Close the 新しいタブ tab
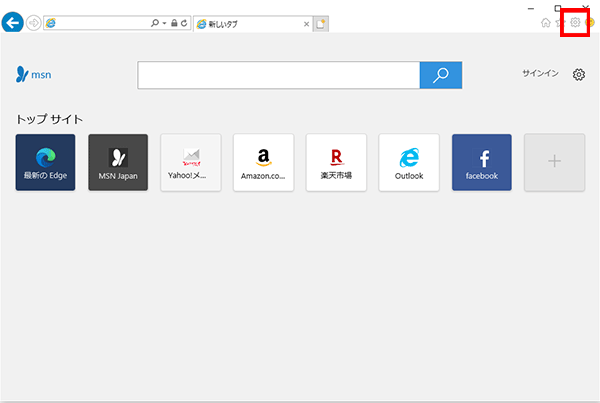This screenshot has height=403, width=600. [x=306, y=24]
